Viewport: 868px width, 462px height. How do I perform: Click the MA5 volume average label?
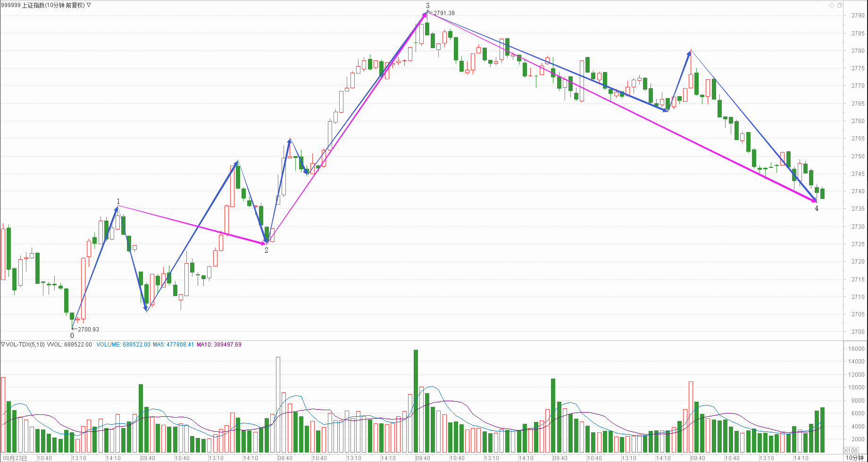pyautogui.click(x=173, y=345)
